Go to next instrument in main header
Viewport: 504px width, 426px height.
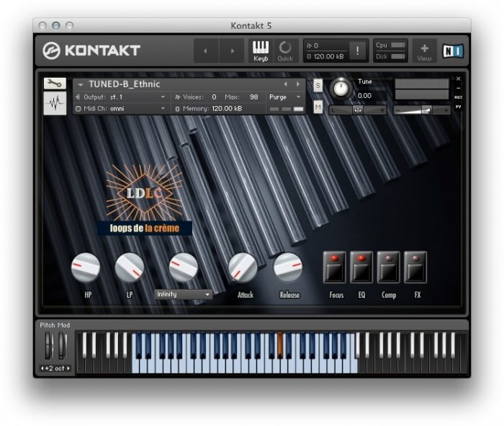232,51
